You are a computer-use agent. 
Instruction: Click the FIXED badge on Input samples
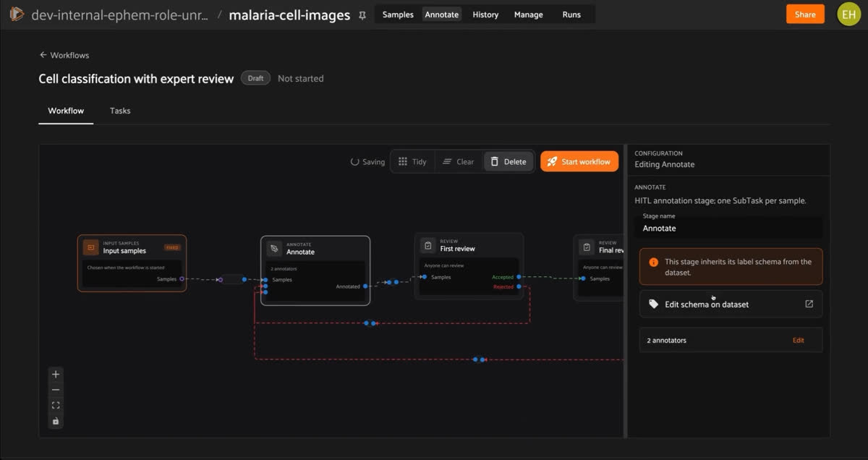(x=172, y=247)
